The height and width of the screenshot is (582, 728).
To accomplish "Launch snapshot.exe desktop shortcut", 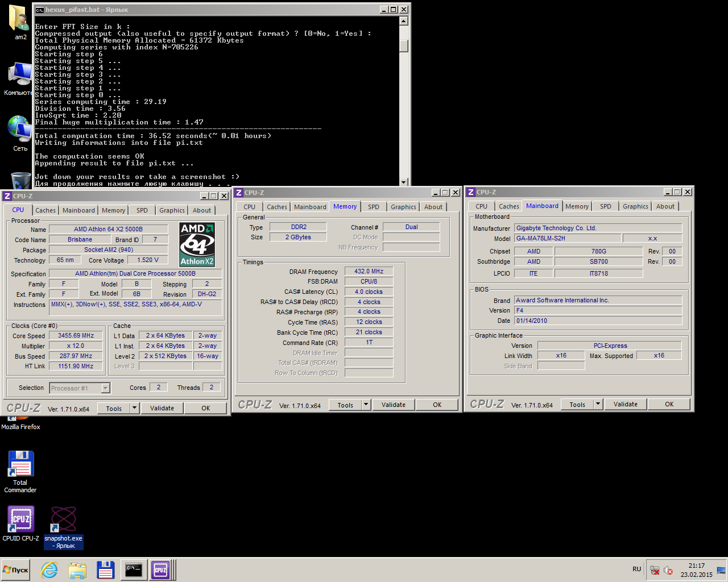I will coord(63,527).
